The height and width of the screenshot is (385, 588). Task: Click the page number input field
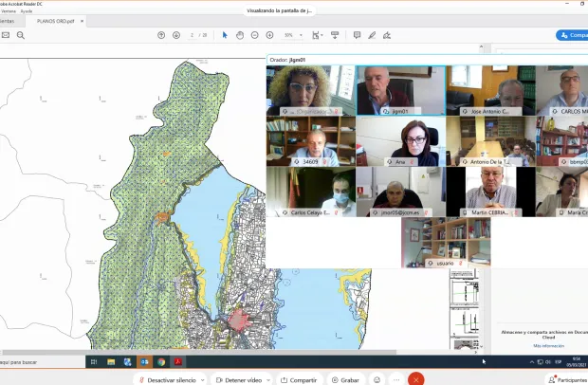tap(192, 35)
